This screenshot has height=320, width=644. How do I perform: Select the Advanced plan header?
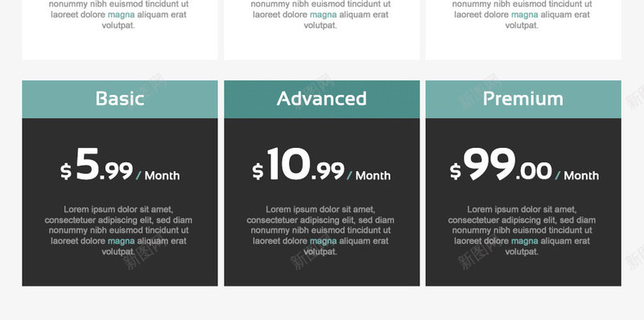321,99
